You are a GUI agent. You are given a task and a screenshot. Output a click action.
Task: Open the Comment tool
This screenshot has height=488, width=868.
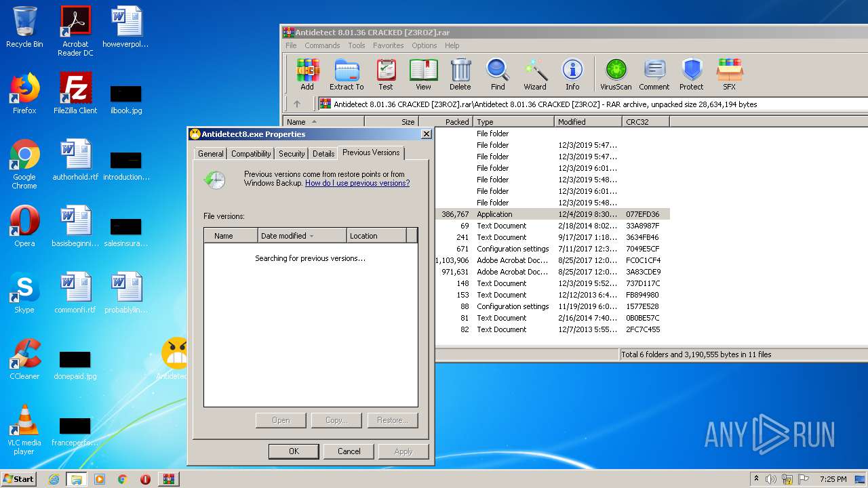(654, 74)
